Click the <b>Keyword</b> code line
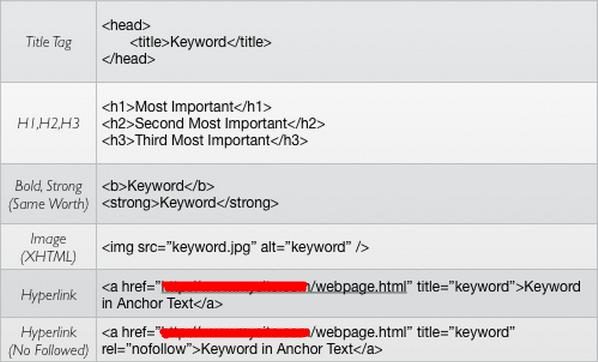 click(x=158, y=186)
